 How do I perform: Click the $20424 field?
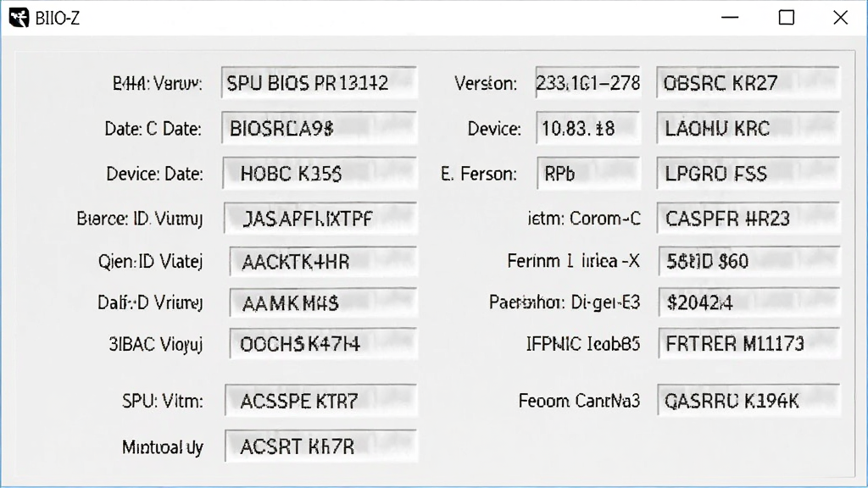(x=749, y=302)
